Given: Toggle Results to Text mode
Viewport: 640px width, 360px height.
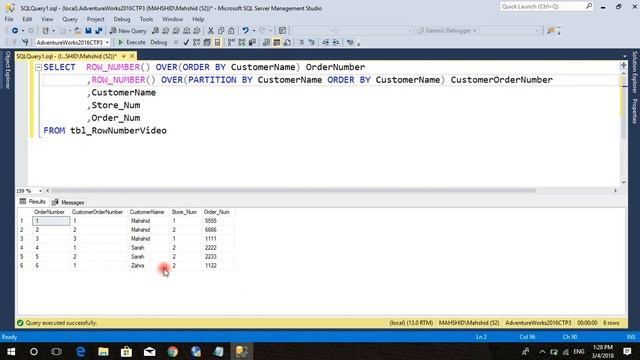Looking at the screenshot, I should coord(267,42).
